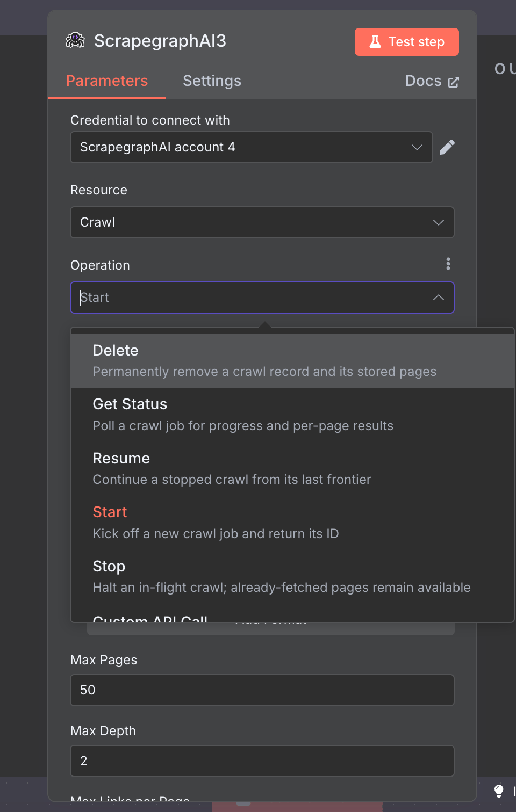Image resolution: width=516 pixels, height=812 pixels.
Task: Open the Docs external link
Action: pos(432,81)
